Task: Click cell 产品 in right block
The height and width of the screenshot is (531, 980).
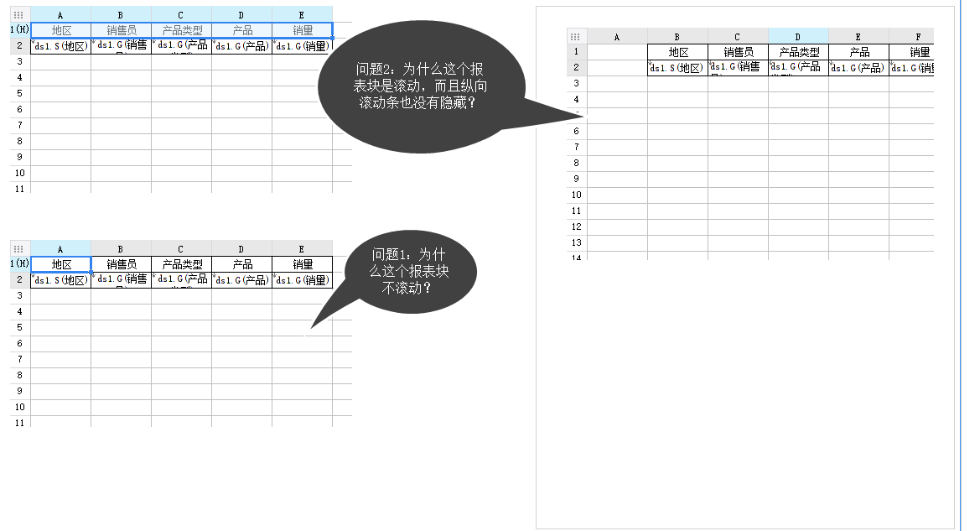Action: pos(858,52)
